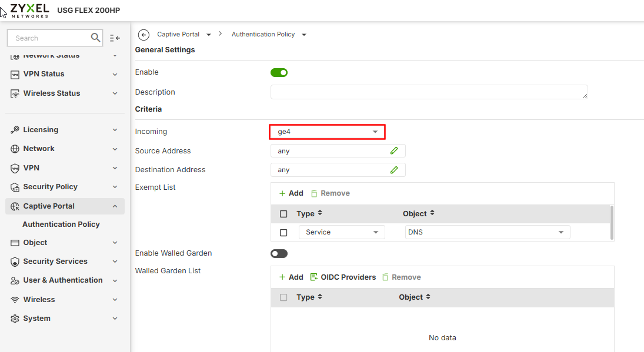
Task: Sort Walled Garden List by Object
Action: pyautogui.click(x=428, y=297)
